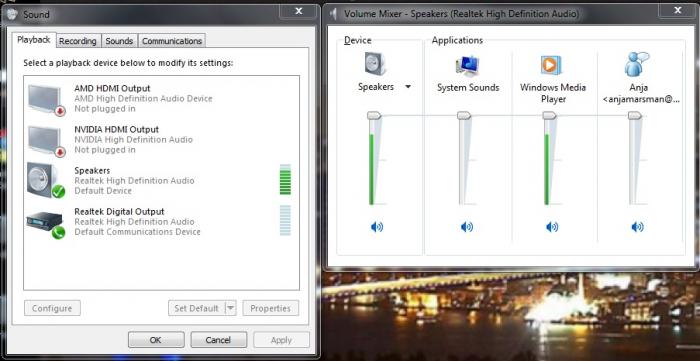700x361 pixels.
Task: Click the Realtek Digital Output level meter
Action: (285, 220)
